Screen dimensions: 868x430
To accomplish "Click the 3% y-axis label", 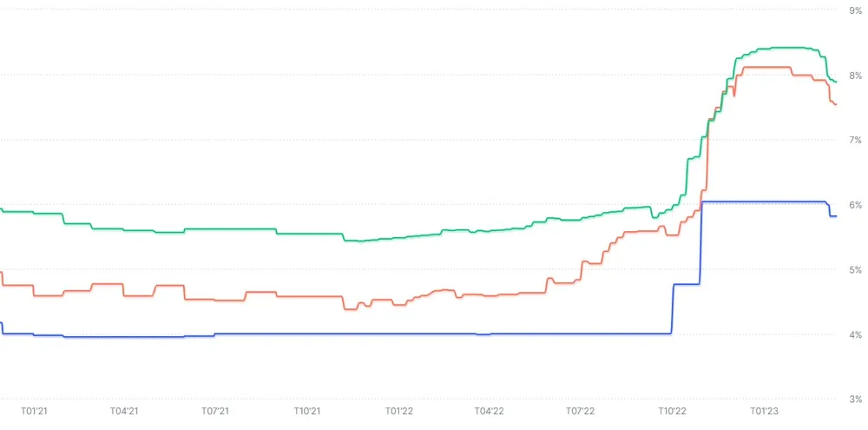I will coord(855,400).
